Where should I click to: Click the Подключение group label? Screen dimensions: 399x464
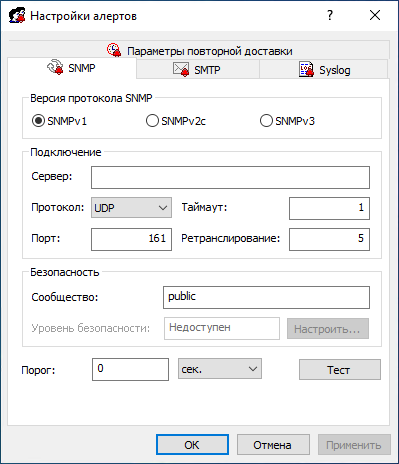tap(66, 152)
